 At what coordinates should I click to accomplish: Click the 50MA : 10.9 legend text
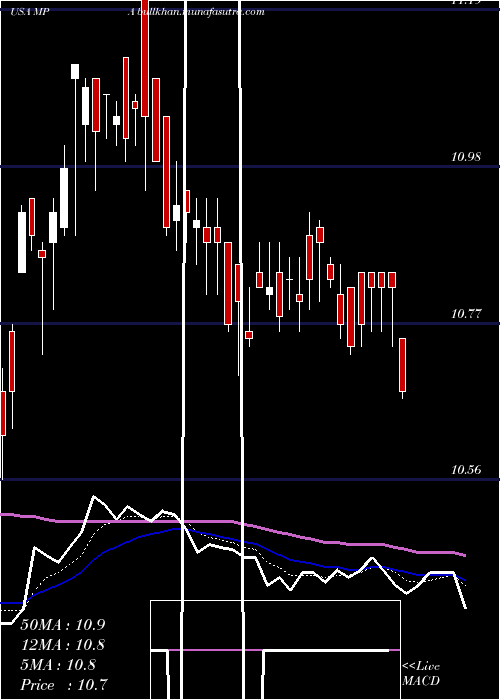tap(63, 625)
